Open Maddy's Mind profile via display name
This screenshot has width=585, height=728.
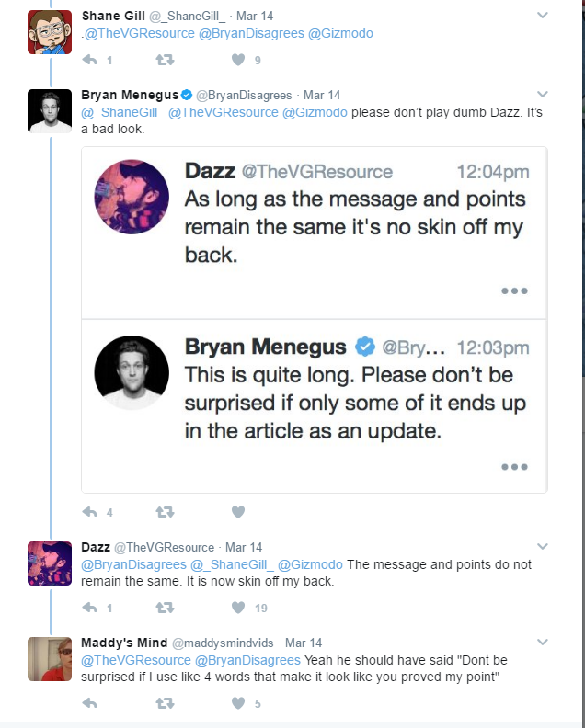point(124,643)
